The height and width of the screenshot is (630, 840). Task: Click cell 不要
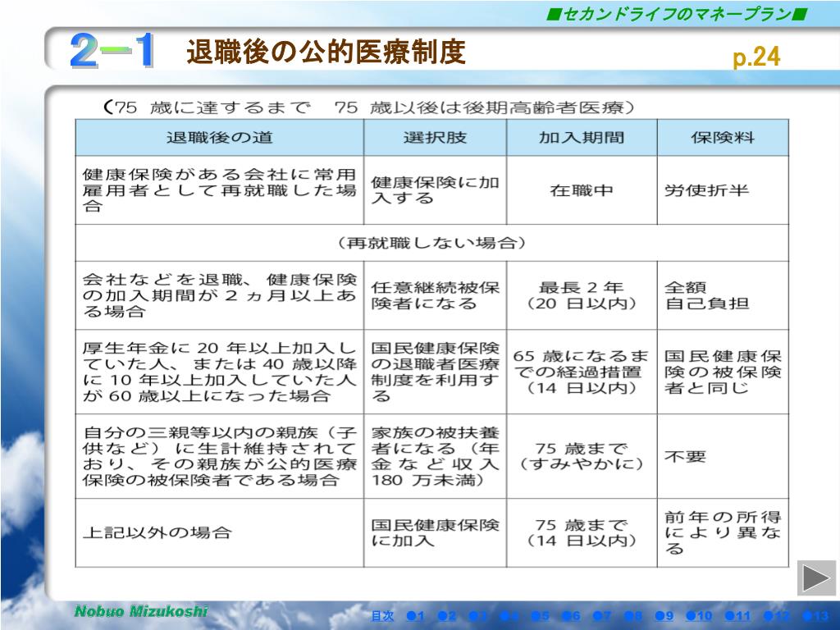tap(723, 456)
